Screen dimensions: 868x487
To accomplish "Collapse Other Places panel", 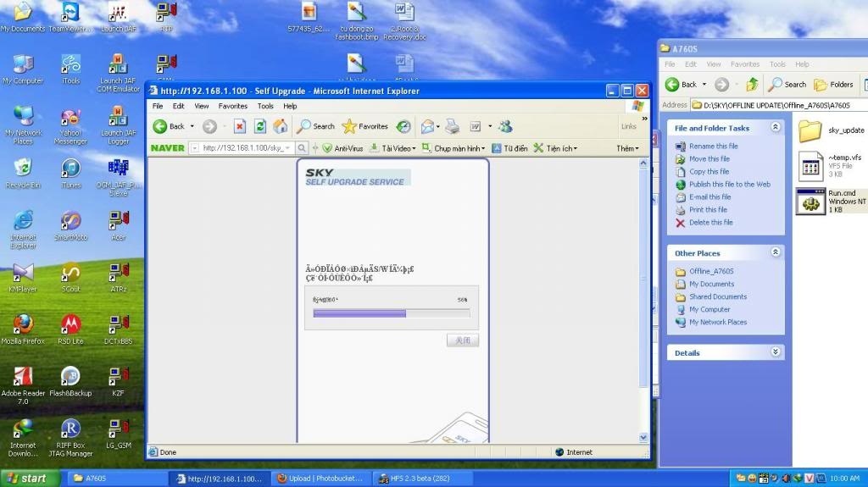I will 776,252.
